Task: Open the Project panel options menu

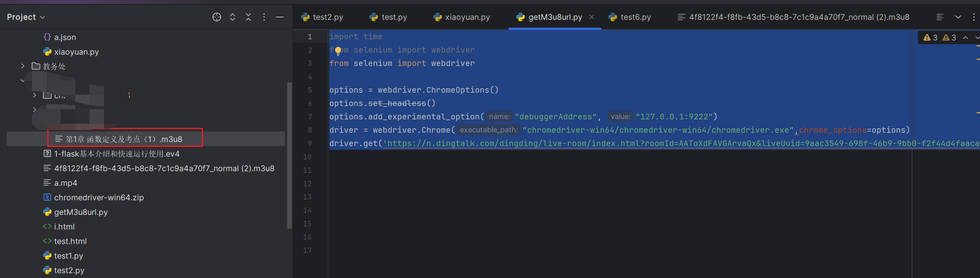Action: click(x=264, y=17)
